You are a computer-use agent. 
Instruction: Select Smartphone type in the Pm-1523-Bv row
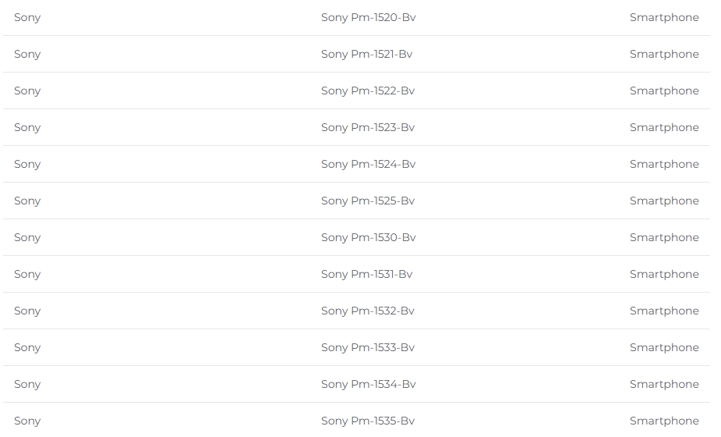pyautogui.click(x=664, y=127)
